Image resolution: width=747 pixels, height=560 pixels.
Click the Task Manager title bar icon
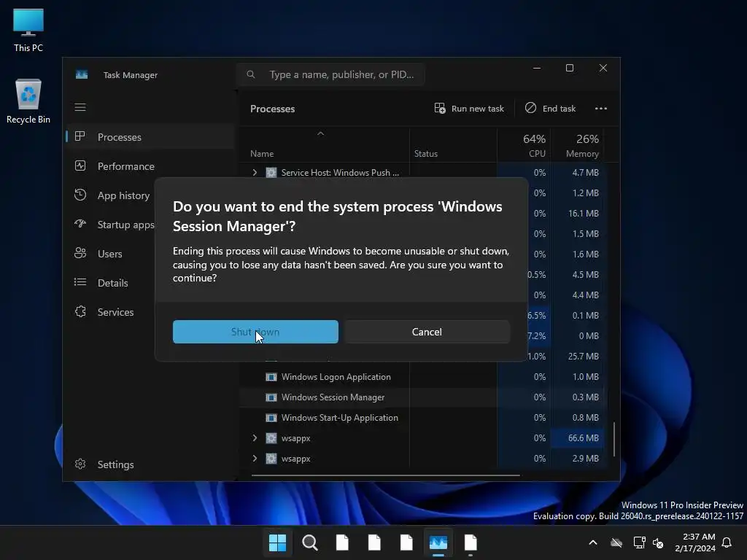coord(82,75)
